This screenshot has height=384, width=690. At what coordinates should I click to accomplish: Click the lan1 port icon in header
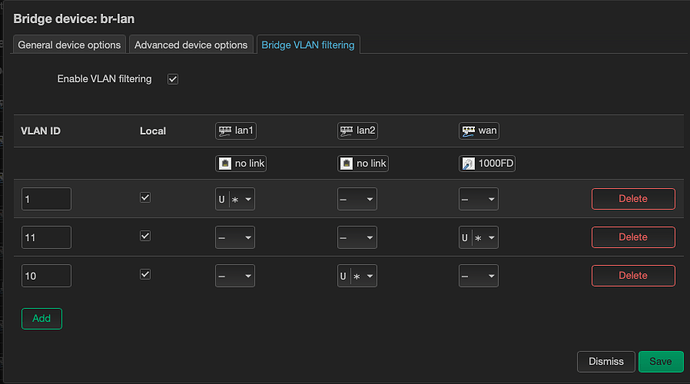pyautogui.click(x=225, y=131)
